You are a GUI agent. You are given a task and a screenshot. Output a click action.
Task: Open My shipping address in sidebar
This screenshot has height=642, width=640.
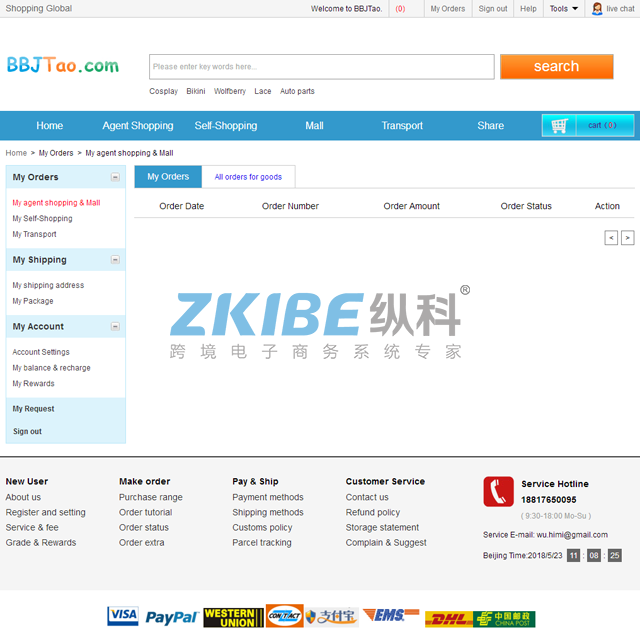48,285
